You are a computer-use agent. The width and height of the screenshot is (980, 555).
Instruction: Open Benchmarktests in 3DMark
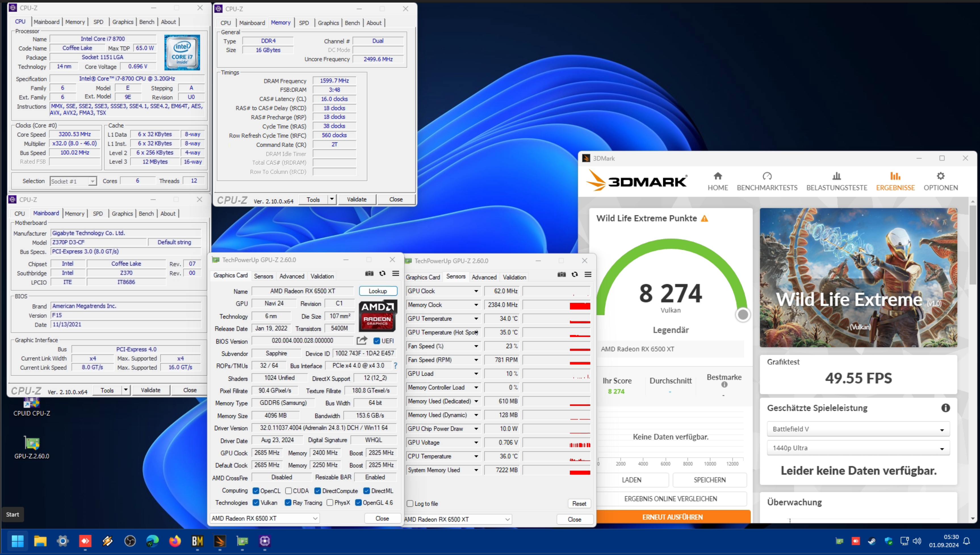tap(767, 181)
